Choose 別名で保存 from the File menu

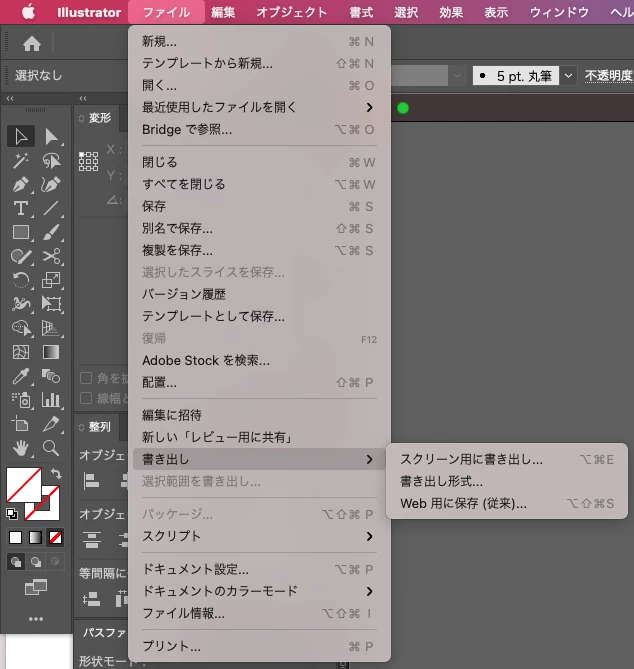point(259,228)
